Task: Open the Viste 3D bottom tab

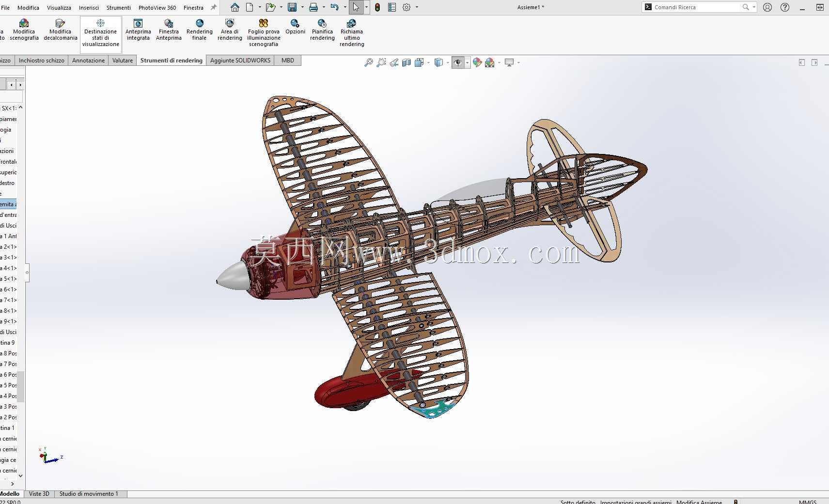Action: click(39, 494)
